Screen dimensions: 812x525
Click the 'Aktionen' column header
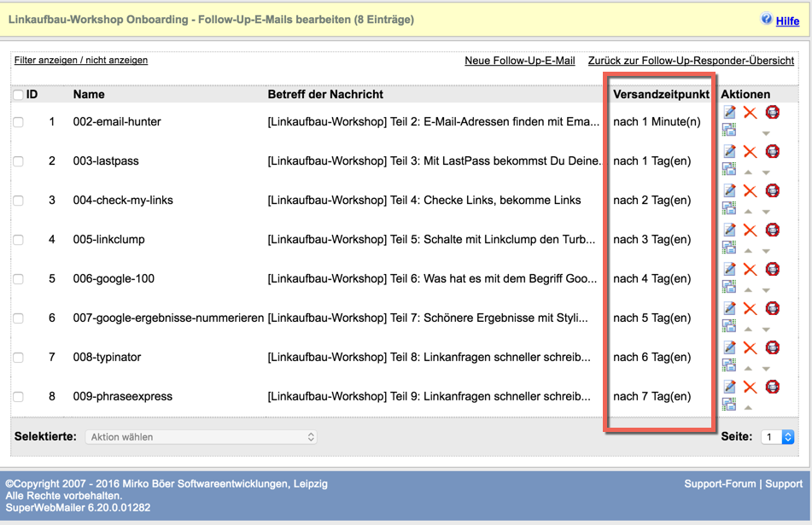click(745, 94)
